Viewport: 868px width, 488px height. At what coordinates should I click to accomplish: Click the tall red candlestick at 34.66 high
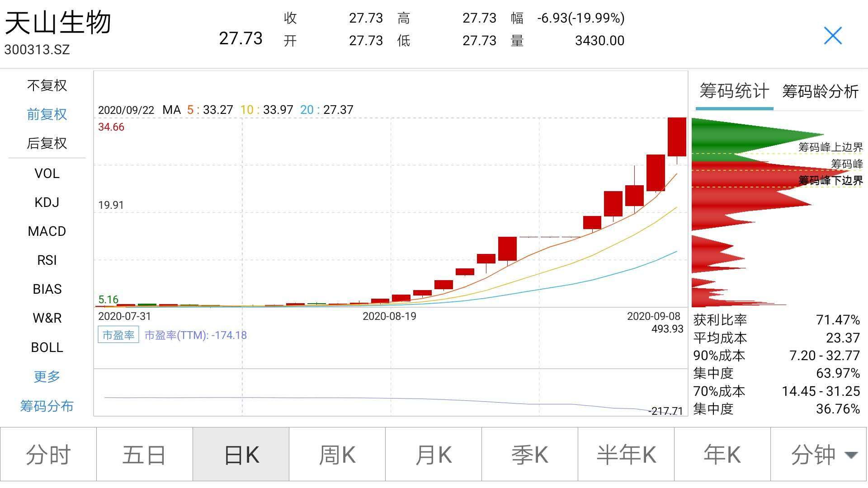(677, 137)
